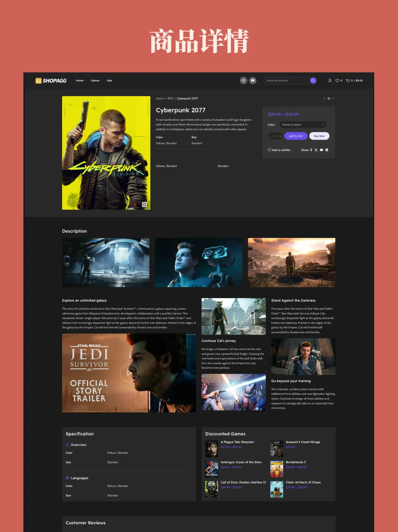This screenshot has height=532, width=398.
Task: Click the Discounted Games heading
Action: (x=225, y=434)
